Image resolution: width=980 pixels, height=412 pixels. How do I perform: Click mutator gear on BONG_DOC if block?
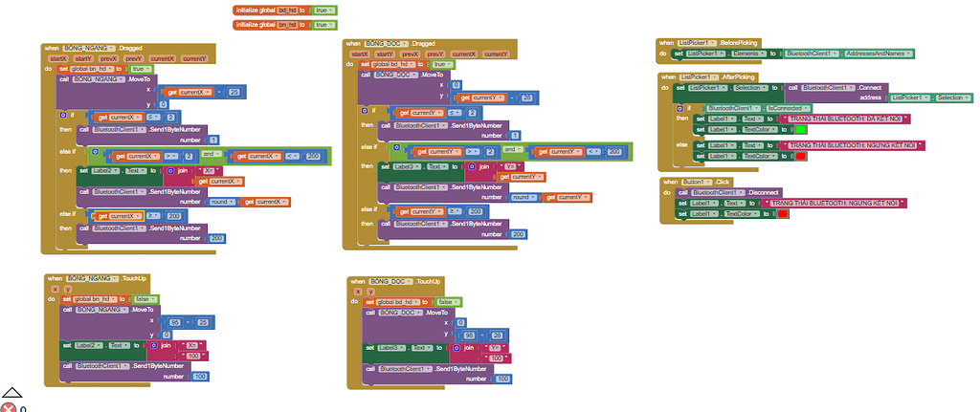366,113
